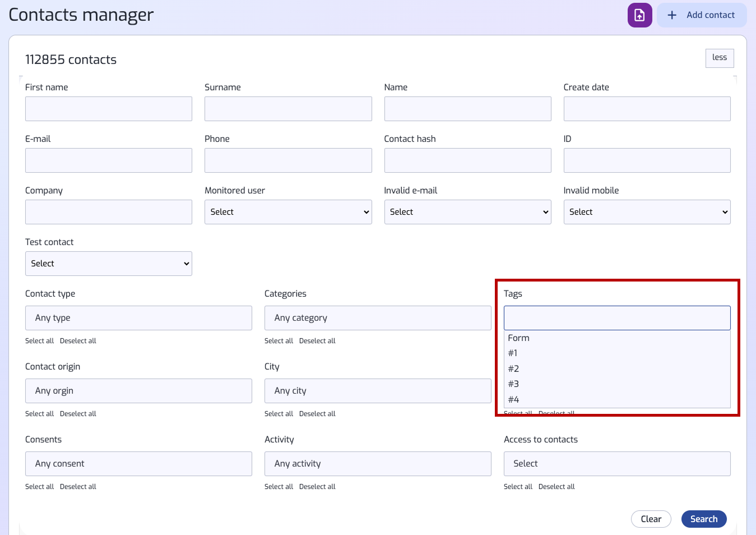Pick tag #4 in Tags list

coord(514,399)
